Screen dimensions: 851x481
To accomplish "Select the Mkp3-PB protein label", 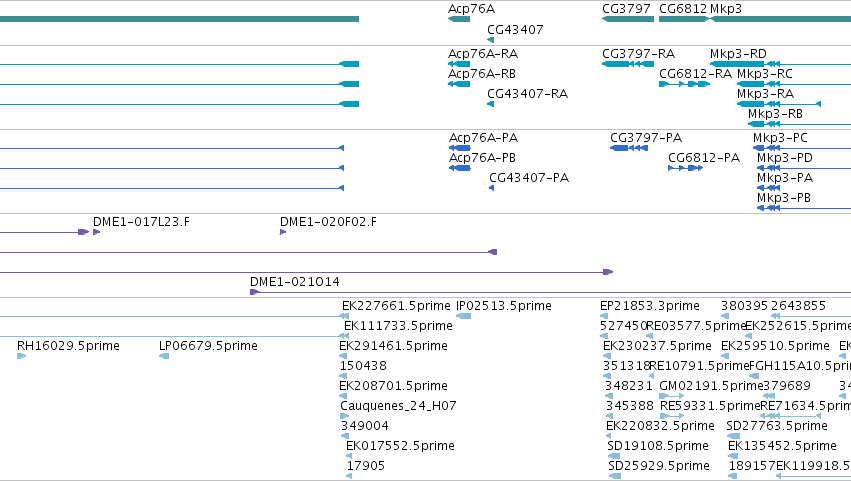I will (x=784, y=198).
